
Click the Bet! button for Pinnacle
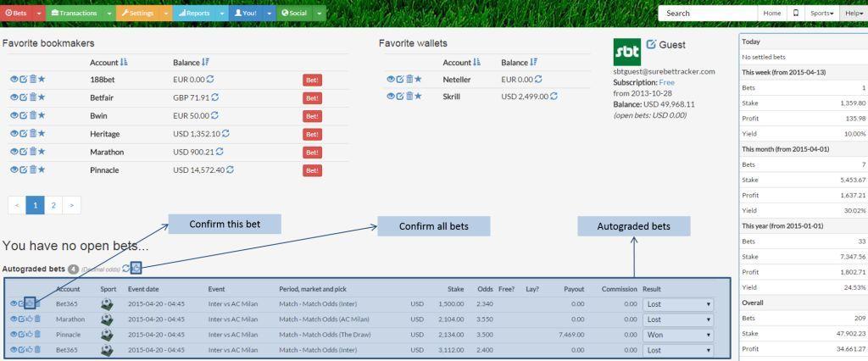pos(312,170)
